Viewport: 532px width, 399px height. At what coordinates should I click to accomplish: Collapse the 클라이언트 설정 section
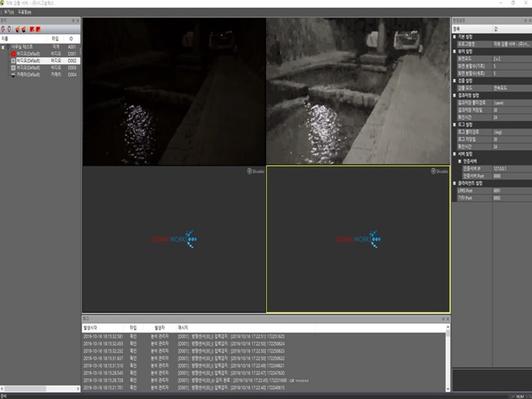click(455, 184)
